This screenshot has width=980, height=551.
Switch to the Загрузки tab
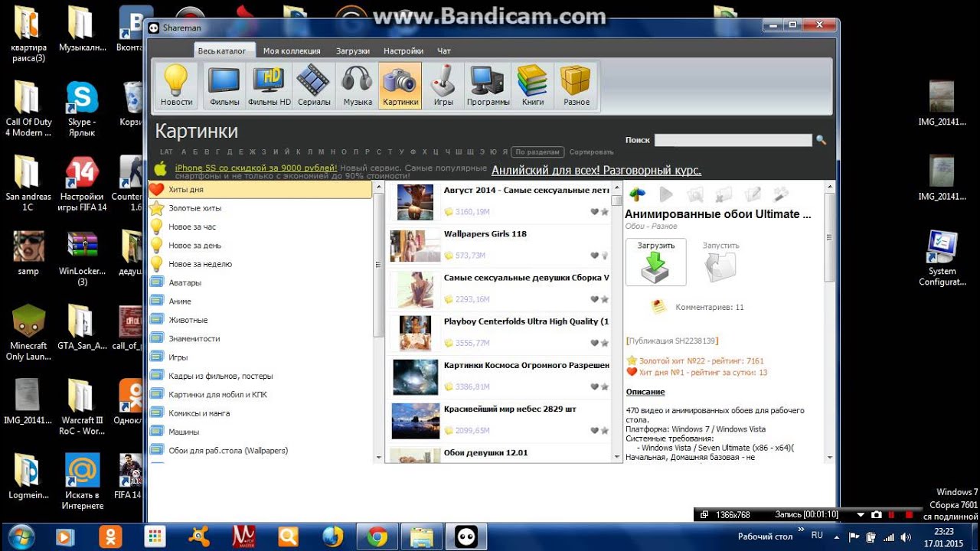[353, 51]
